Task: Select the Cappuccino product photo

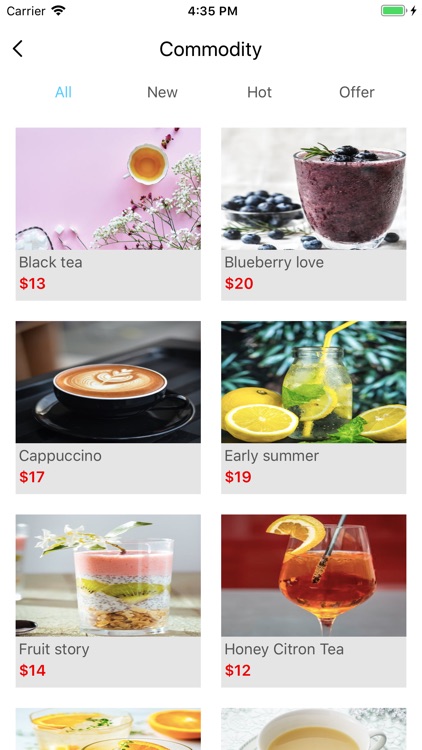Action: click(x=108, y=382)
